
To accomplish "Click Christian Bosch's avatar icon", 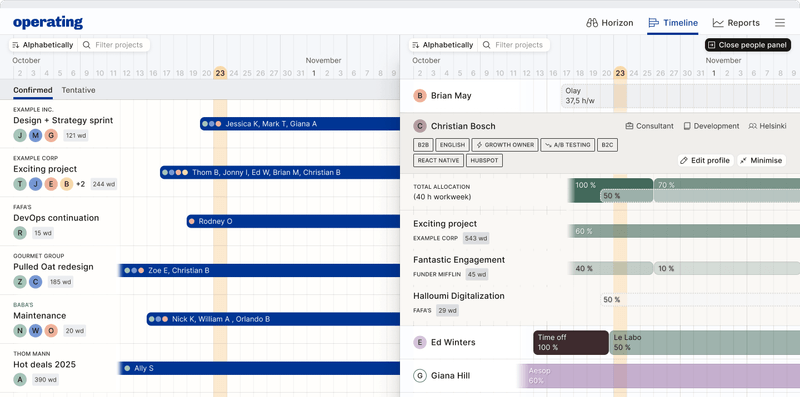I will [x=419, y=126].
